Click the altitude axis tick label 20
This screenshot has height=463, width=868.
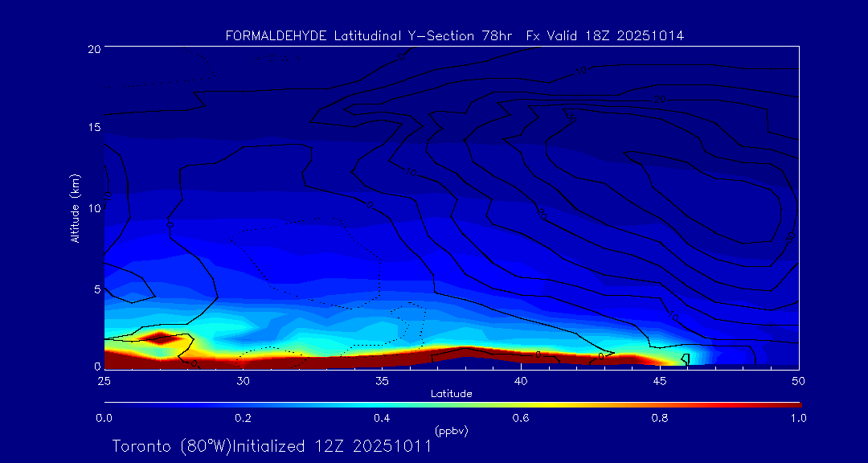(x=93, y=48)
